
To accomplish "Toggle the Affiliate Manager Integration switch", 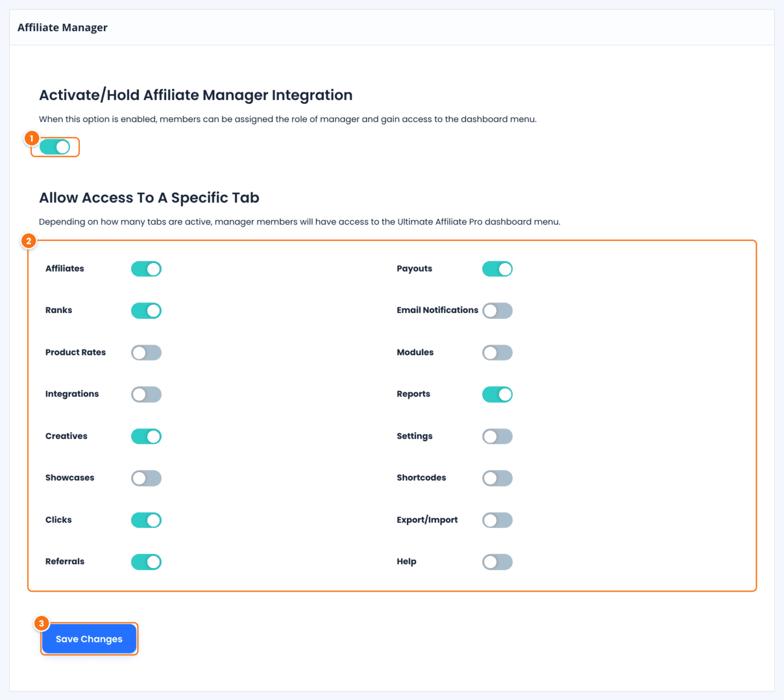I will tap(55, 147).
